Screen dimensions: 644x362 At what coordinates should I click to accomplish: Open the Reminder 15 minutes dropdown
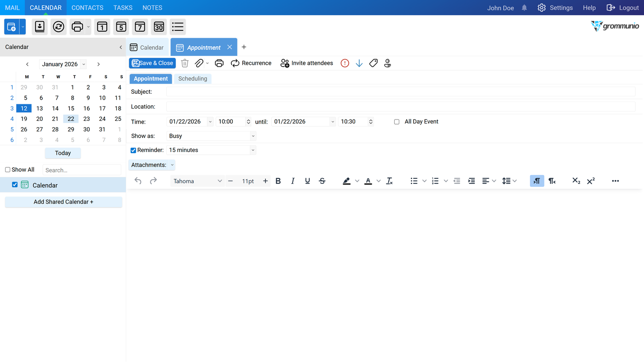253,150
